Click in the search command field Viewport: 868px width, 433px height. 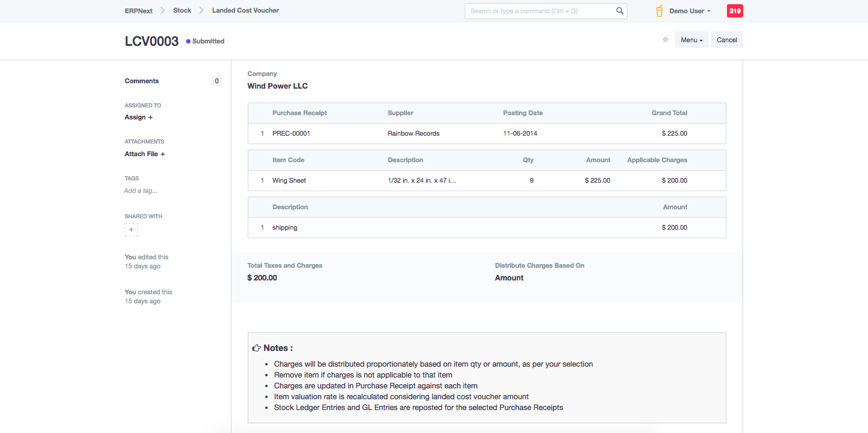(x=539, y=11)
